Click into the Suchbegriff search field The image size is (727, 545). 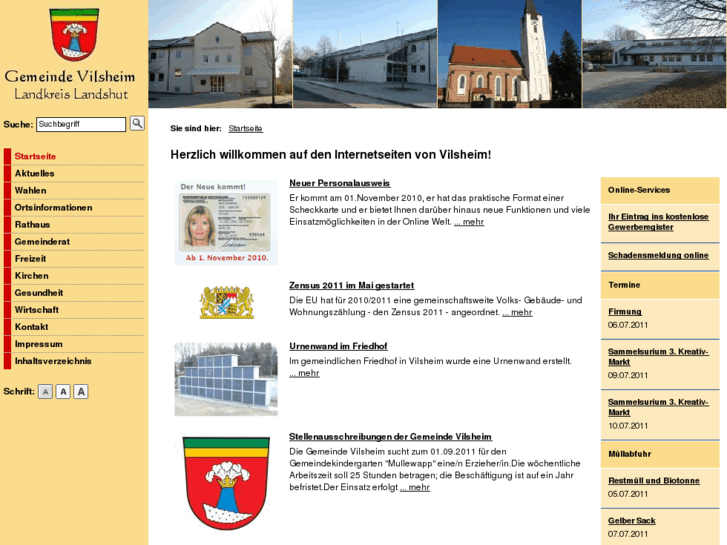[x=81, y=124]
